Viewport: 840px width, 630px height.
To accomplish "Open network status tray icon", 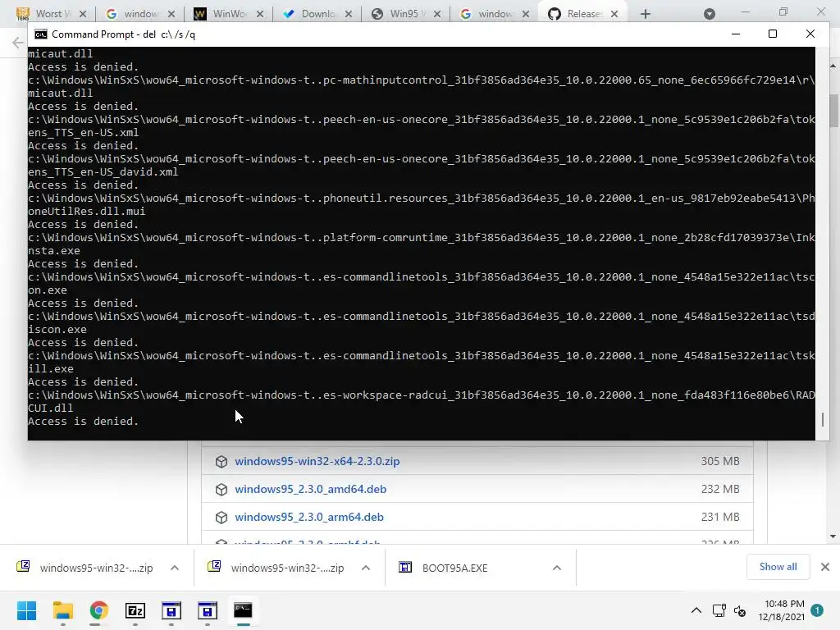I will (x=719, y=610).
